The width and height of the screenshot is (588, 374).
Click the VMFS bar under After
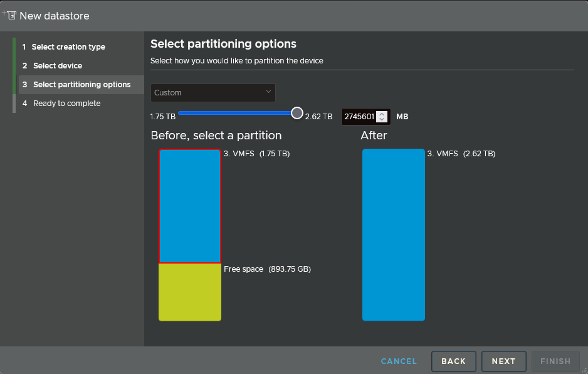point(394,234)
